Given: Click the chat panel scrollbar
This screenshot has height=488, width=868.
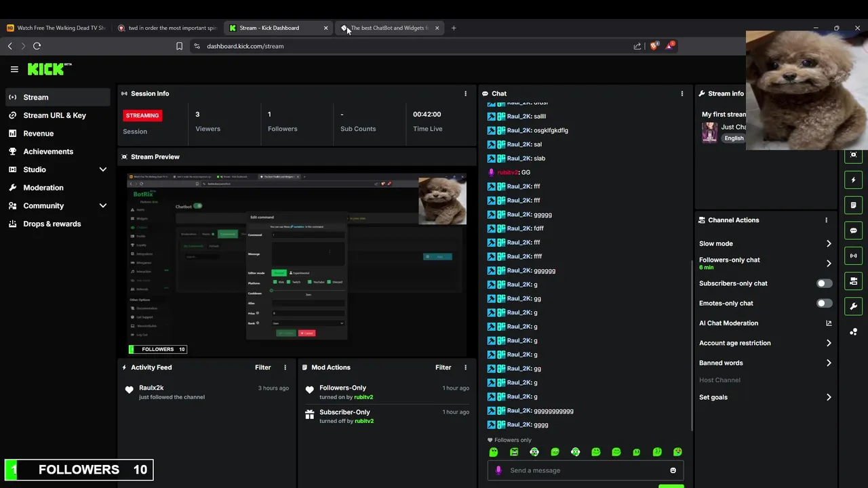Looking at the screenshot, I should coord(691,344).
